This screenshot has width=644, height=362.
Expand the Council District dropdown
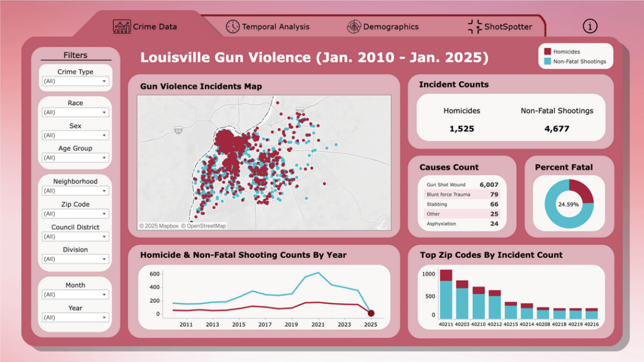coord(75,237)
